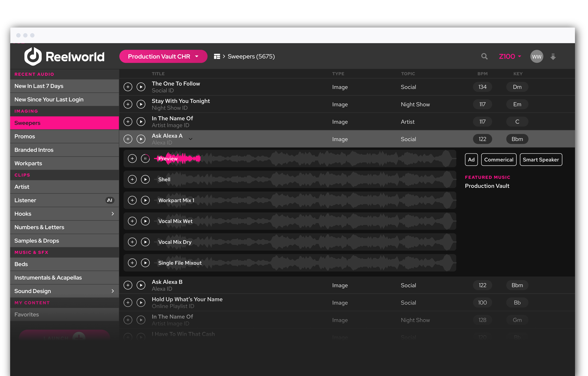Add Single File Mixout with plus icon
The image size is (588, 376).
[x=132, y=263]
